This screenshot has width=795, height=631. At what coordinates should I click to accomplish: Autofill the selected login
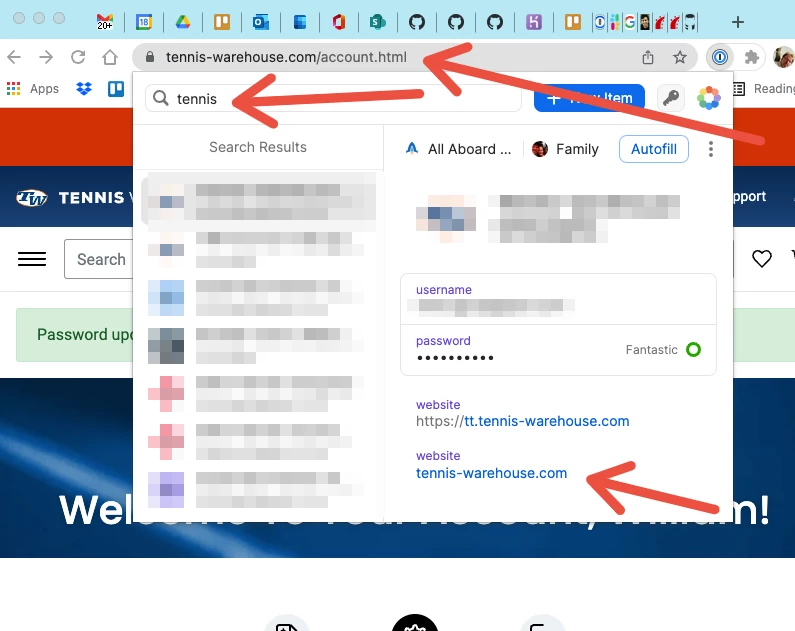click(x=654, y=149)
